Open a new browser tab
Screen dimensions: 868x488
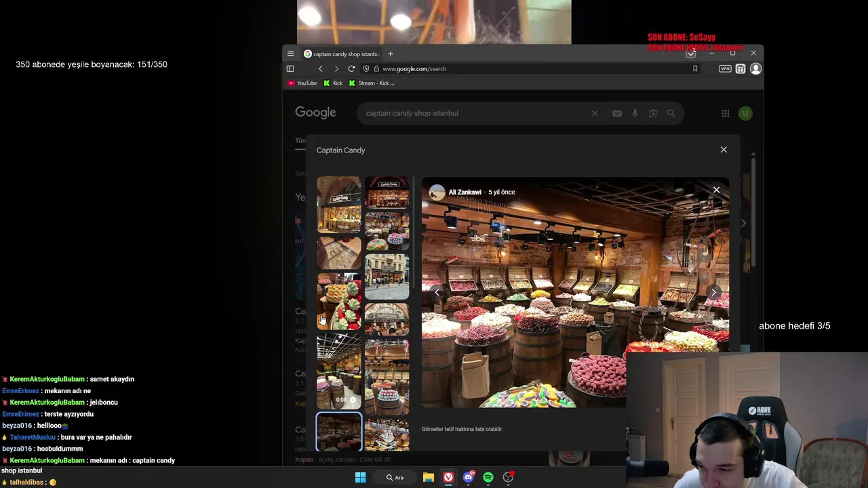[390, 54]
